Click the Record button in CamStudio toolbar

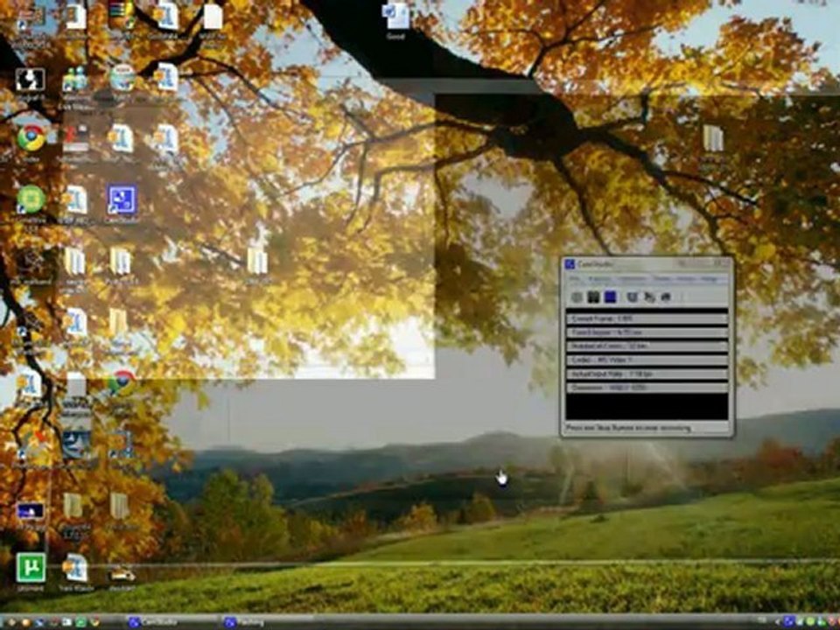click(x=577, y=297)
